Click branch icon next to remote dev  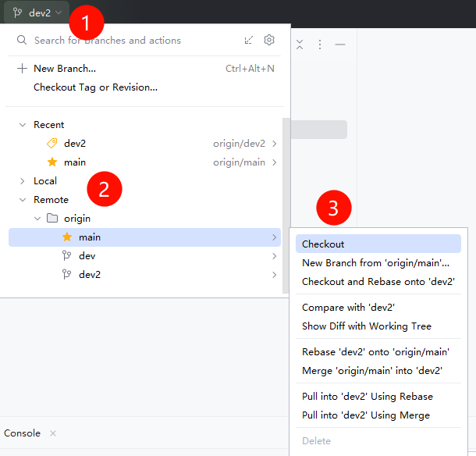[67, 256]
